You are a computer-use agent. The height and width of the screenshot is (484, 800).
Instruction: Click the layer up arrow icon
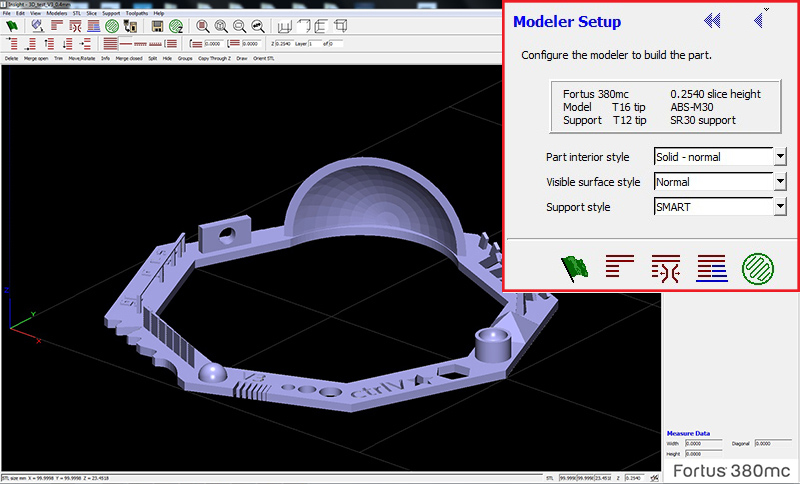(x=49, y=43)
